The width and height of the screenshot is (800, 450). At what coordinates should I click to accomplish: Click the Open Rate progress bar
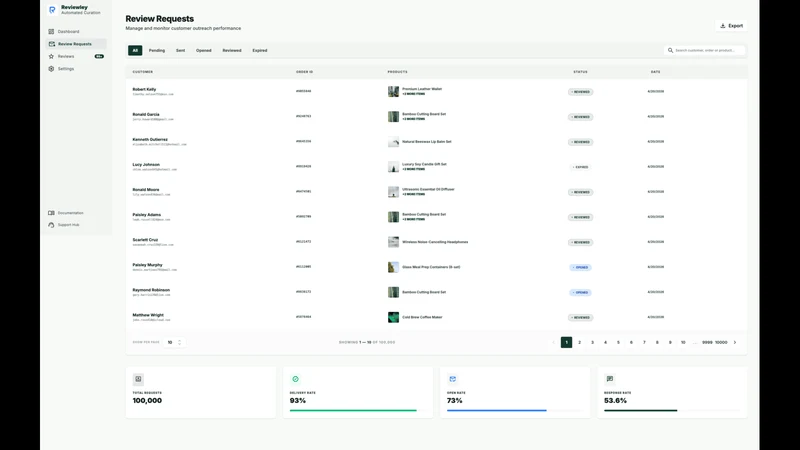pos(515,410)
